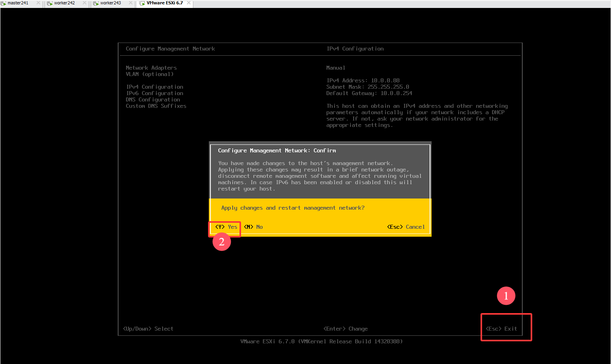Select Network Adapters menu entry
The image size is (611, 364).
coord(151,68)
